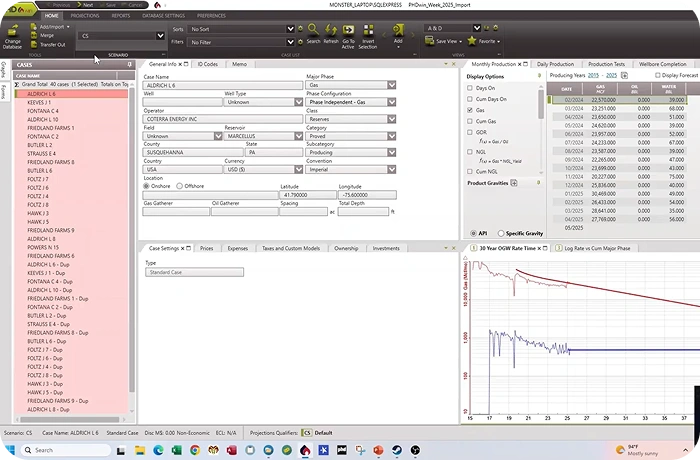This screenshot has width=700, height=460.
Task: Click the Latitude input field
Action: (x=307, y=194)
